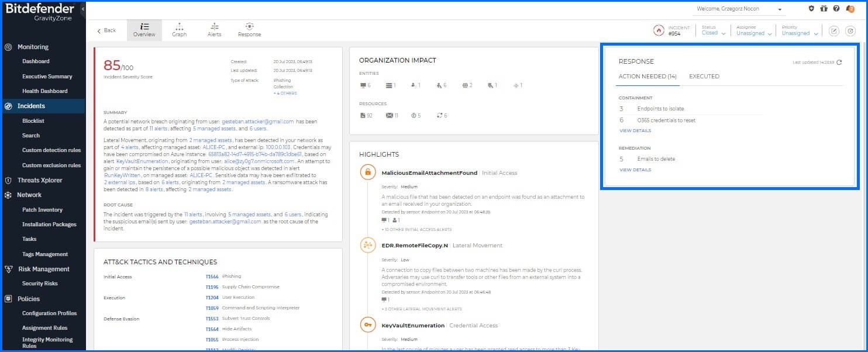
Task: Click the EDR.RemoteFileCopy.N lateral movement icon
Action: [367, 246]
